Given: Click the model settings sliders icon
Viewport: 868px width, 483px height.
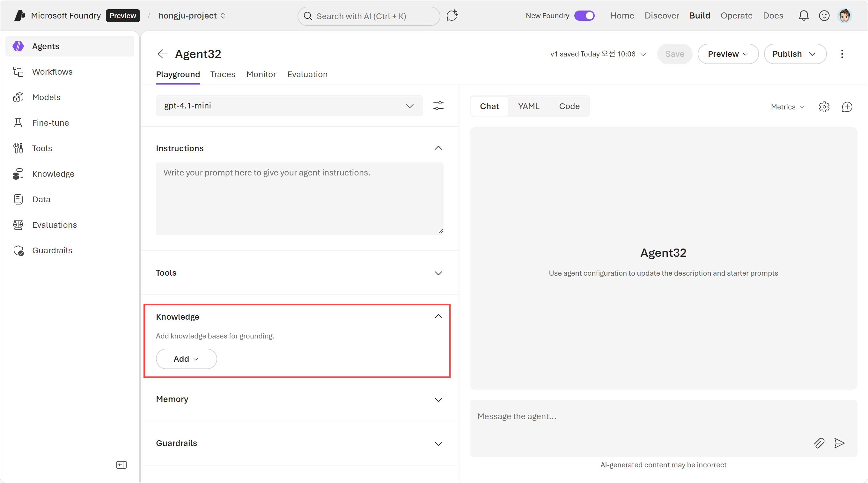Looking at the screenshot, I should [438, 106].
